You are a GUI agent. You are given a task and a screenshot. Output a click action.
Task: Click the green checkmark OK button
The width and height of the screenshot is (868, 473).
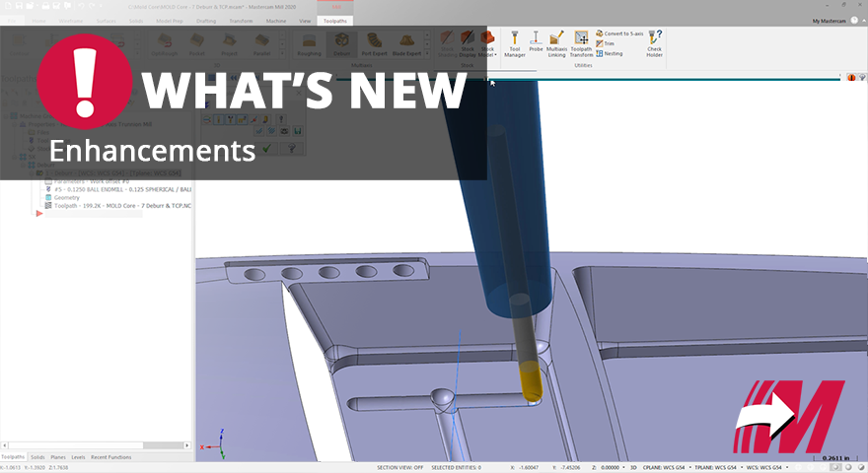point(267,148)
